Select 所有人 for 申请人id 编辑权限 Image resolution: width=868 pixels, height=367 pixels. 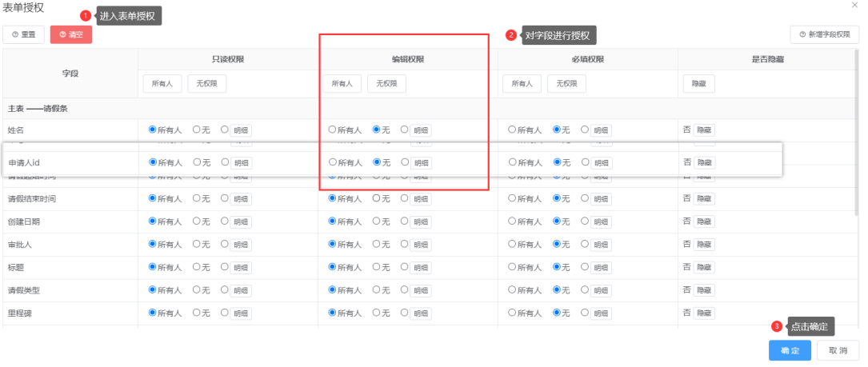pyautogui.click(x=333, y=162)
